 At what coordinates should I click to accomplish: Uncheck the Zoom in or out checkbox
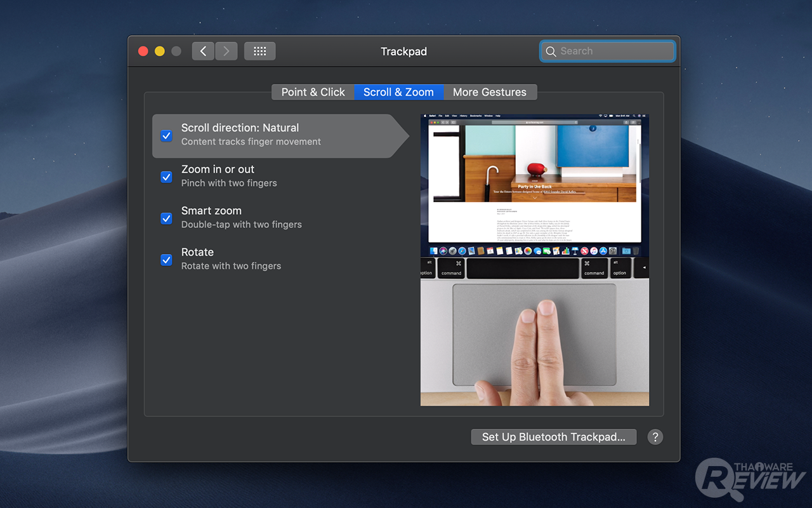pos(166,177)
